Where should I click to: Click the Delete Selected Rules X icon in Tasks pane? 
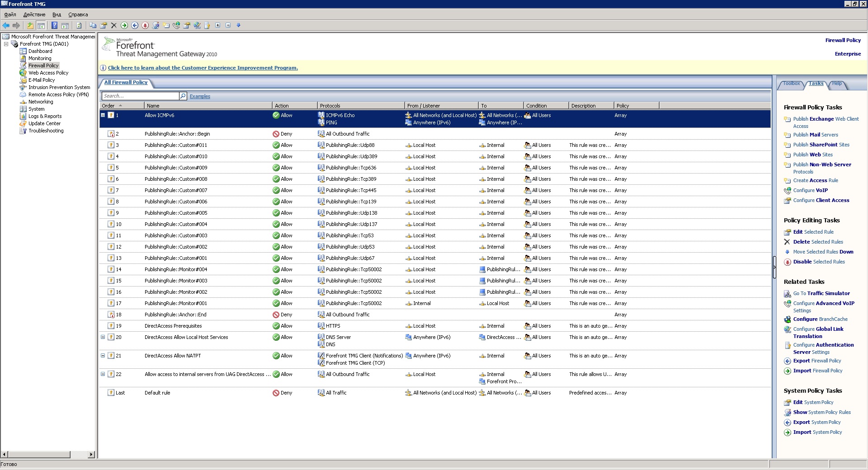click(787, 242)
